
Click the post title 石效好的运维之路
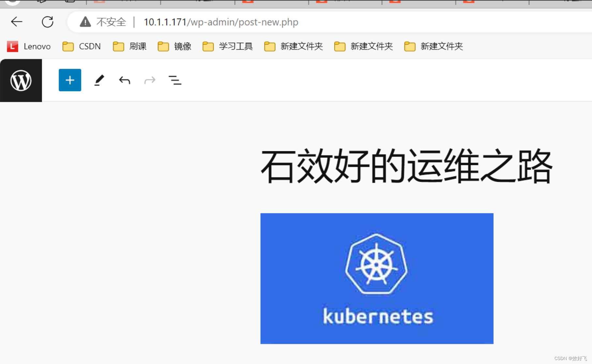click(406, 166)
